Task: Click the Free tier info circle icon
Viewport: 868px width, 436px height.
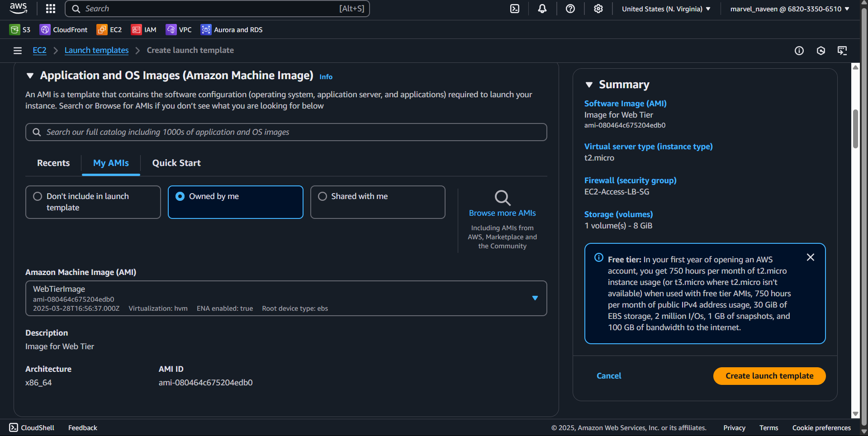Action: coord(599,257)
